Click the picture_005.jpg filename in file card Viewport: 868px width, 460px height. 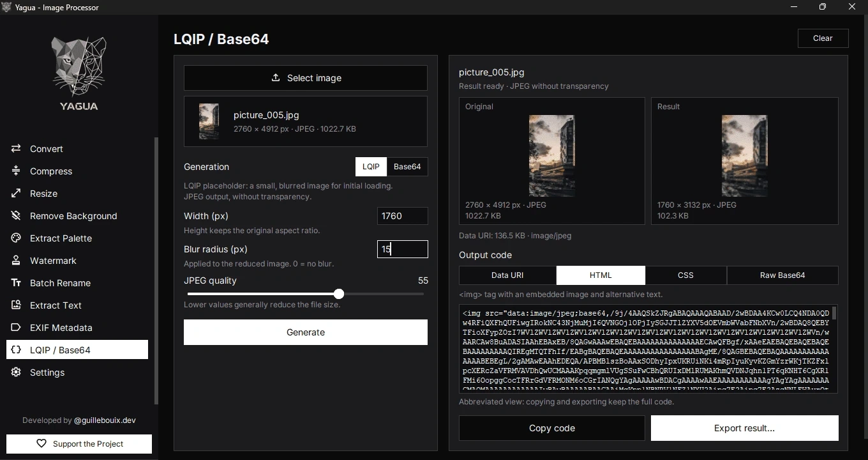pos(266,115)
